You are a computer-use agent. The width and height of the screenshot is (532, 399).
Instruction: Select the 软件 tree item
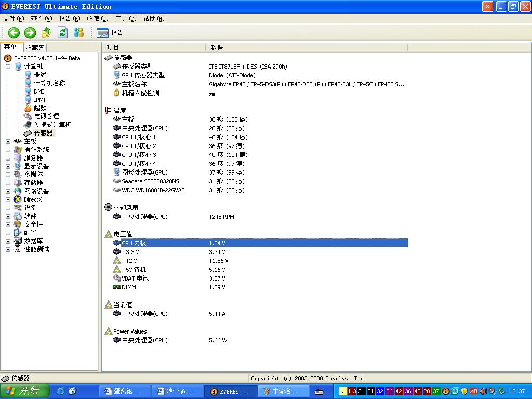pyautogui.click(x=30, y=216)
